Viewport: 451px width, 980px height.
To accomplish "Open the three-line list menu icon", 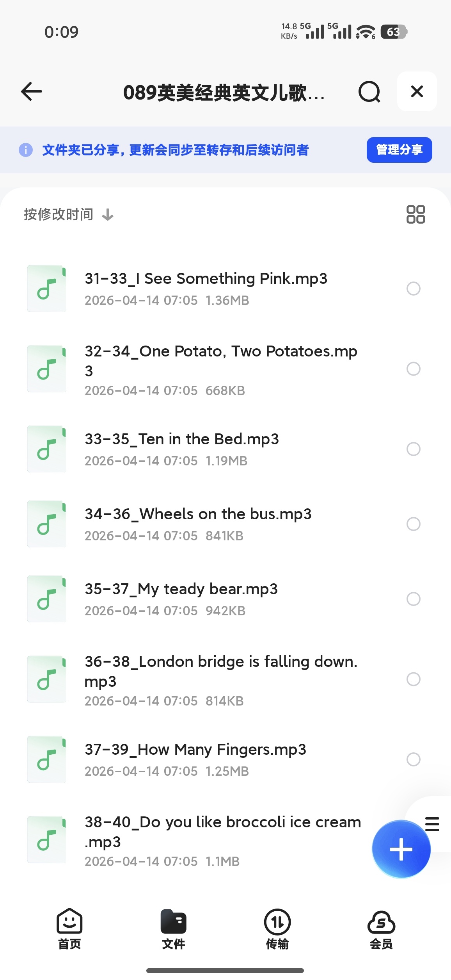I will point(432,824).
